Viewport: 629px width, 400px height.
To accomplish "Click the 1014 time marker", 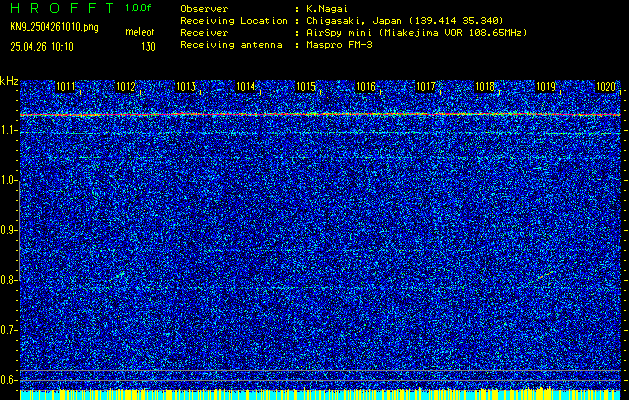I will point(246,87).
